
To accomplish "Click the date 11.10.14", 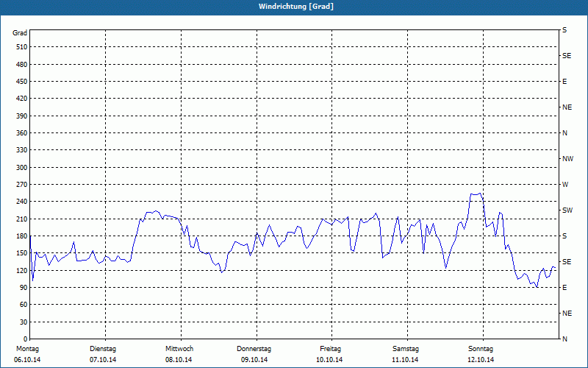I will [x=405, y=360].
